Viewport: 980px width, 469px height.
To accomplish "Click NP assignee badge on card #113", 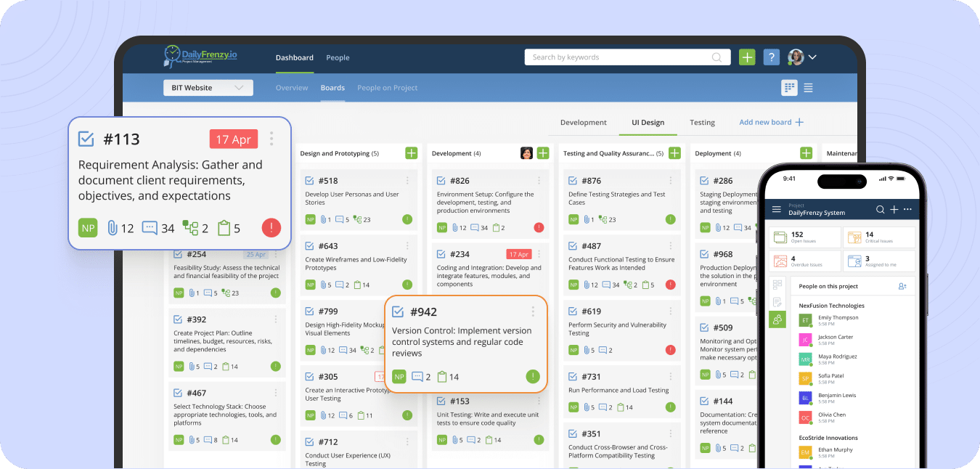I will pyautogui.click(x=88, y=227).
